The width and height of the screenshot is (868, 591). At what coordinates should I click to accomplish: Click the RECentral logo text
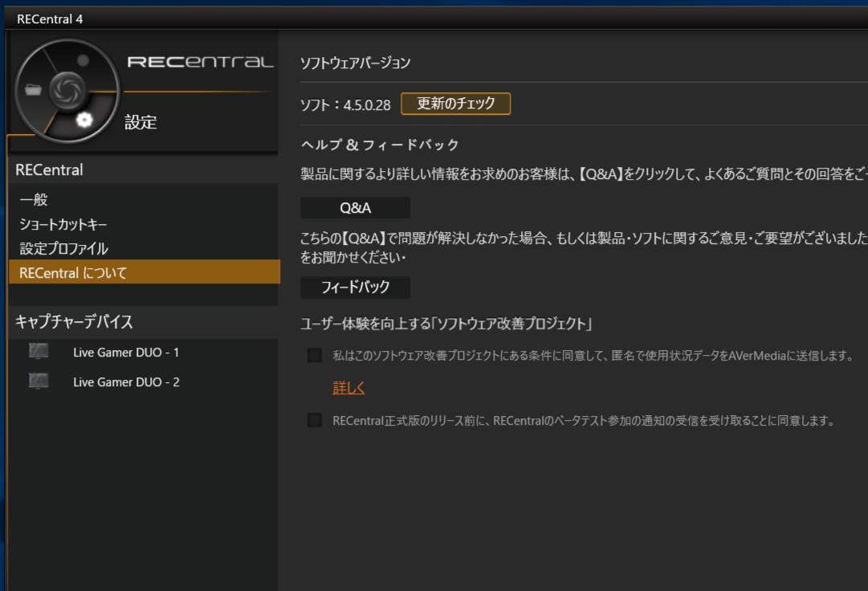click(x=201, y=61)
